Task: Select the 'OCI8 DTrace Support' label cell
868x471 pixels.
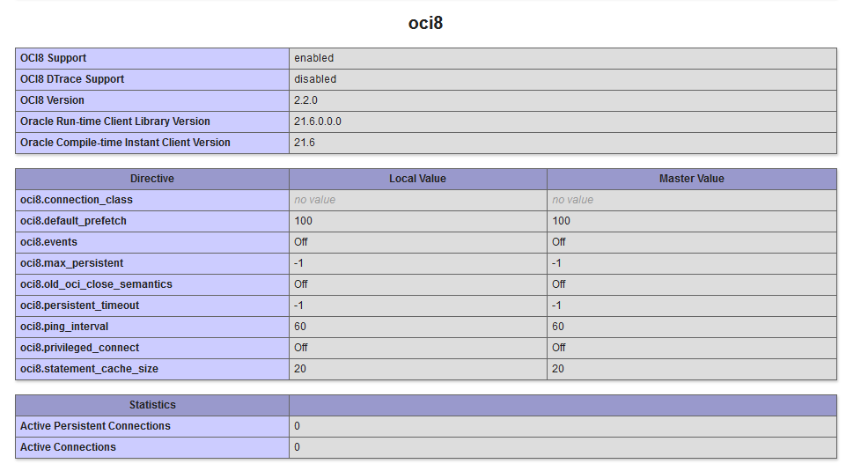Action: [x=152, y=79]
